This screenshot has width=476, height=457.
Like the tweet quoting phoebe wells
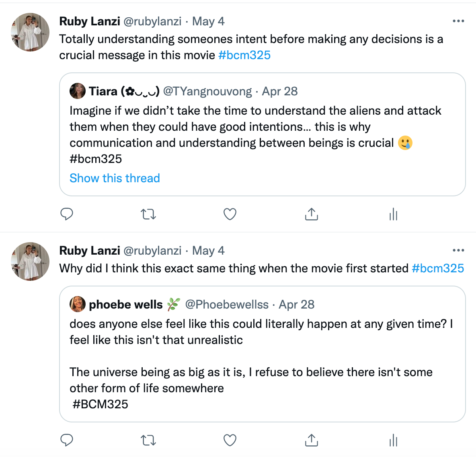(230, 440)
